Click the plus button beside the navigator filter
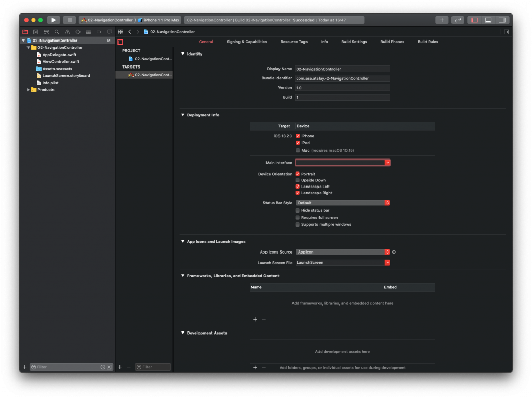Viewport: 532px width, 398px height. click(x=25, y=367)
